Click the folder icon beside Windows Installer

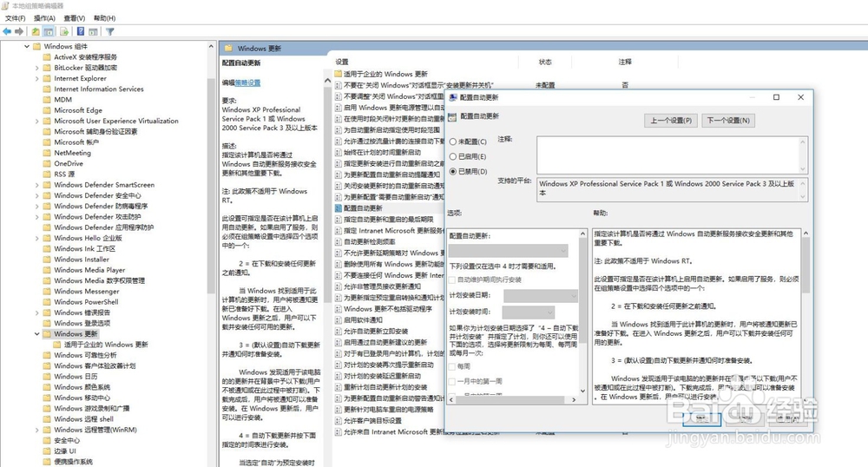48,259
